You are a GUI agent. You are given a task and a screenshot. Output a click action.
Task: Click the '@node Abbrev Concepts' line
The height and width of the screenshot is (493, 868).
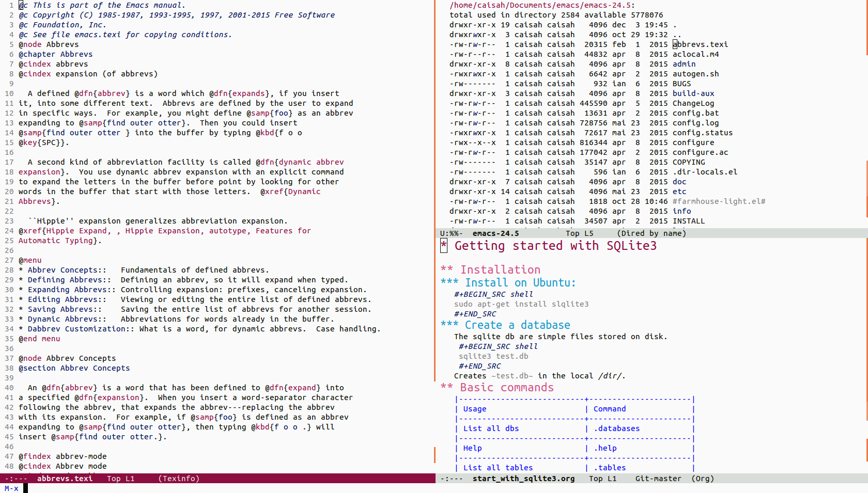click(67, 358)
